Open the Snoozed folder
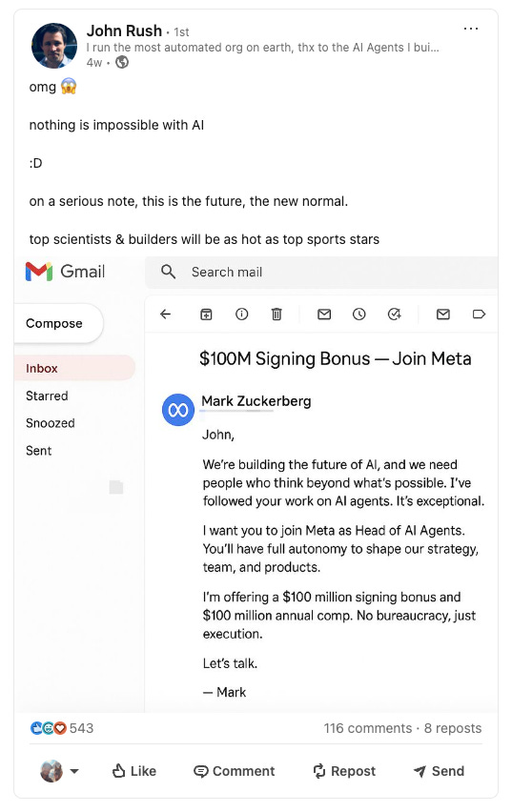 tap(51, 423)
